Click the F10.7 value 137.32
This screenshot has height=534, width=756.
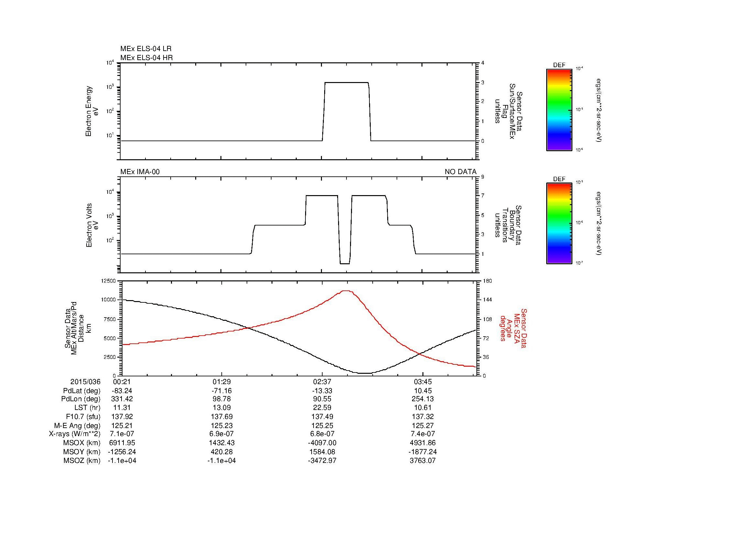422,416
